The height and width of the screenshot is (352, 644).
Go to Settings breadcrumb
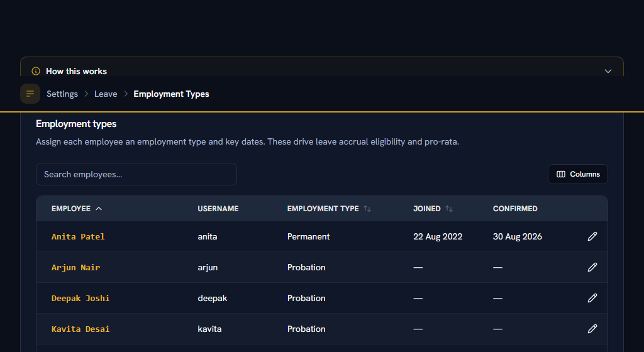(62, 94)
